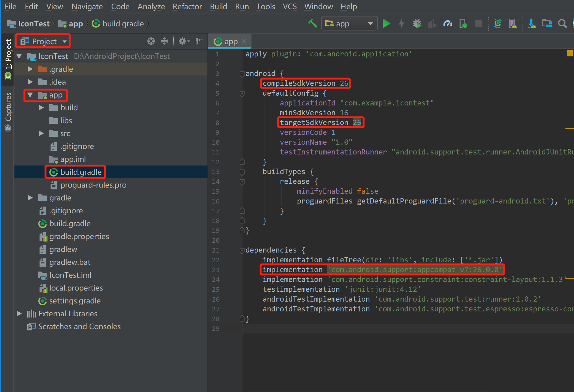Open the Build menu

coord(219,6)
